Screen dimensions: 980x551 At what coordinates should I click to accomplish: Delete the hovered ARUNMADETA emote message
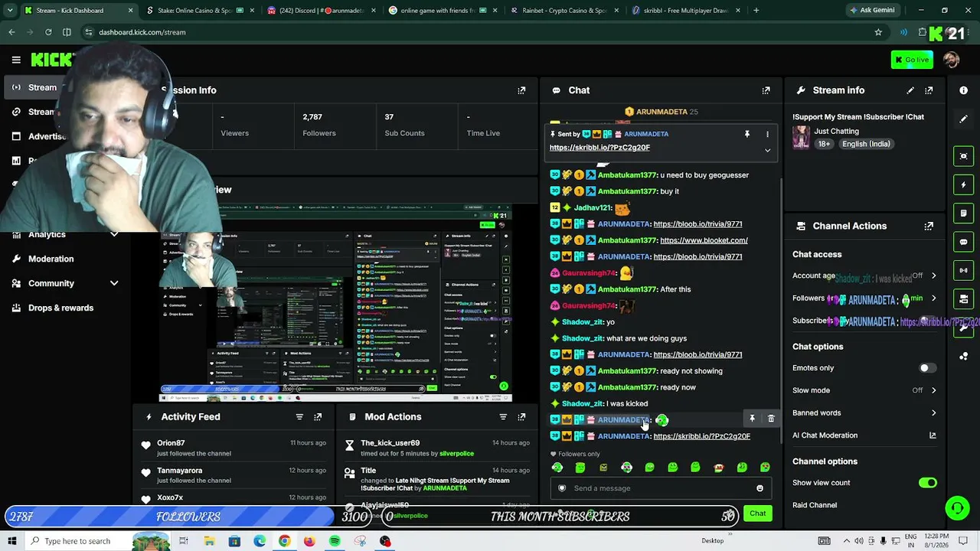[x=771, y=419]
